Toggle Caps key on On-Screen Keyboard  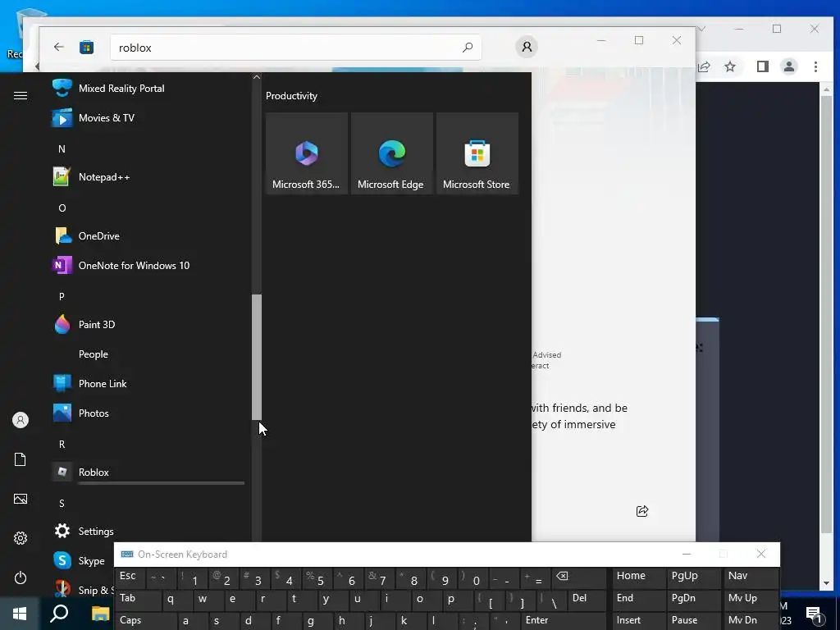click(x=143, y=622)
